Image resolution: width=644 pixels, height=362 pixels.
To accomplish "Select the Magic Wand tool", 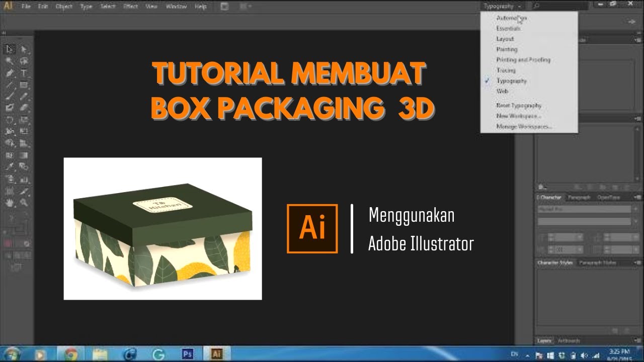I will (10, 61).
